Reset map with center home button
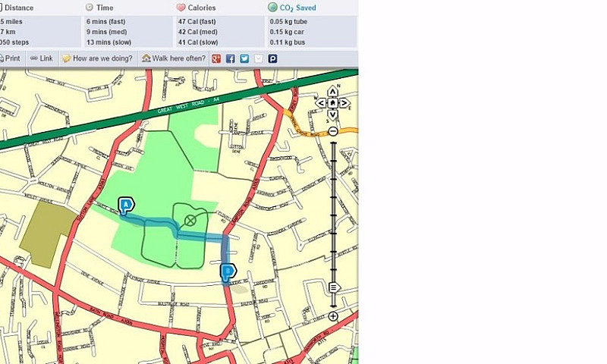Screen dimensions: 607x364 [332, 103]
